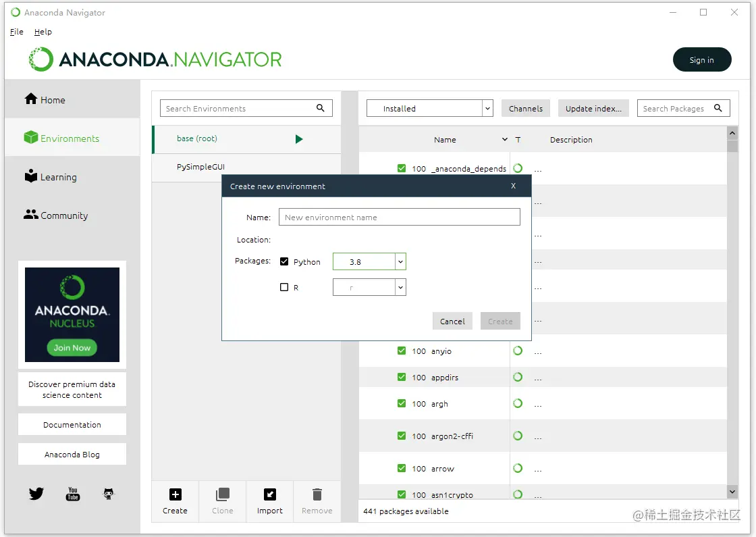Click the Create button in the dialog
This screenshot has height=537, width=756.
(500, 322)
